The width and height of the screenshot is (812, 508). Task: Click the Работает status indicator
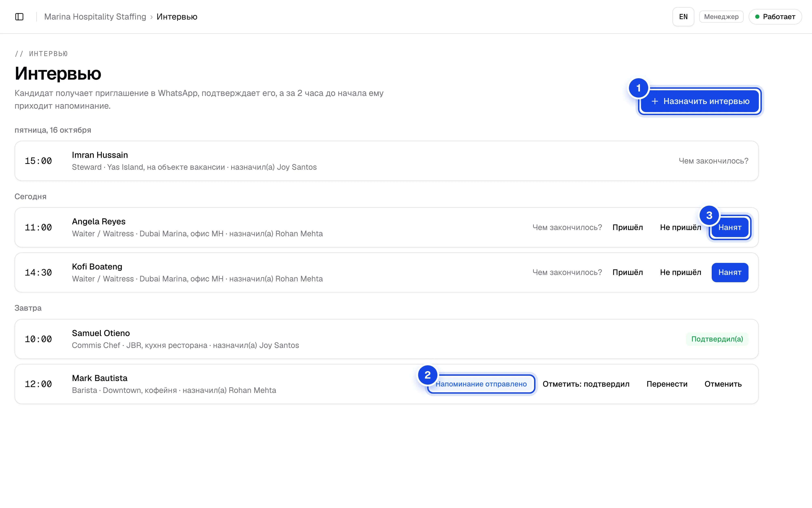775,17
